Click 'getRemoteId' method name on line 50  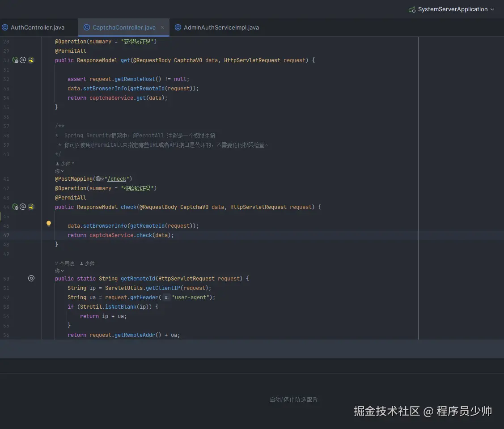[x=138, y=279]
